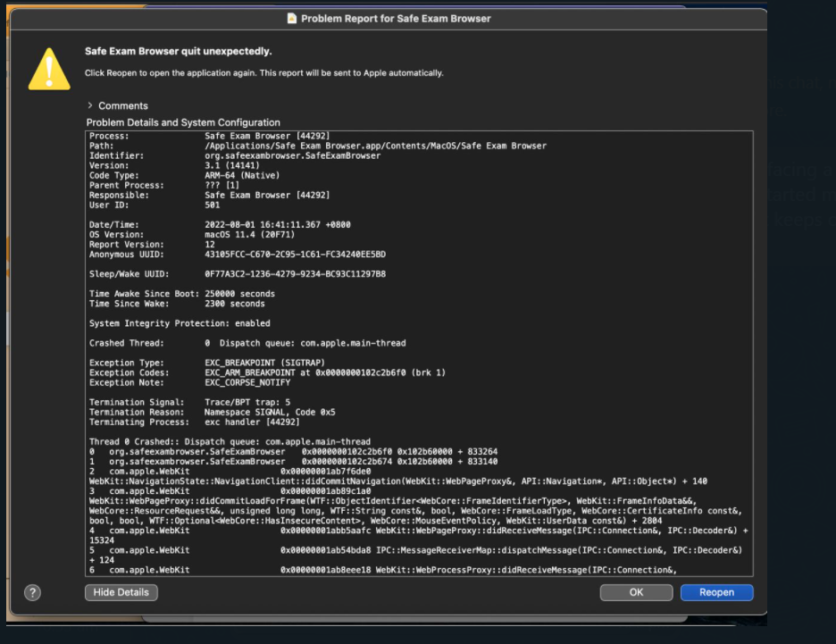The width and height of the screenshot is (836, 644).
Task: Click the Code Type value ARM-64 (Native)
Action: (x=242, y=175)
